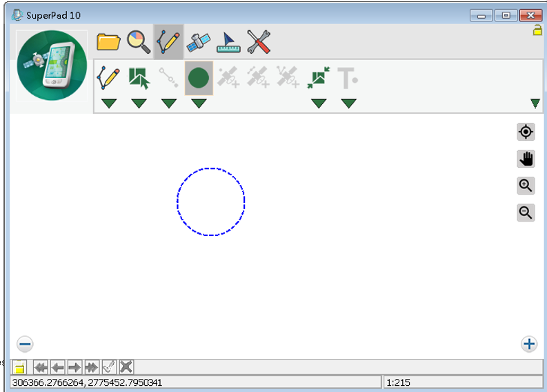Click the coordinates 306366.2766264 status field
This screenshot has width=547, height=392.
pyautogui.click(x=196, y=382)
